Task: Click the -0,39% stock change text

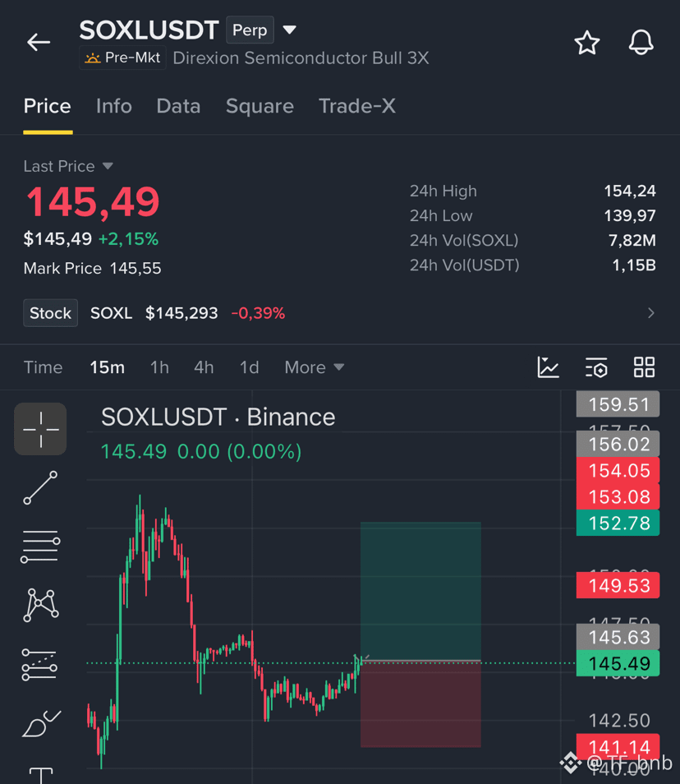Action: [258, 313]
